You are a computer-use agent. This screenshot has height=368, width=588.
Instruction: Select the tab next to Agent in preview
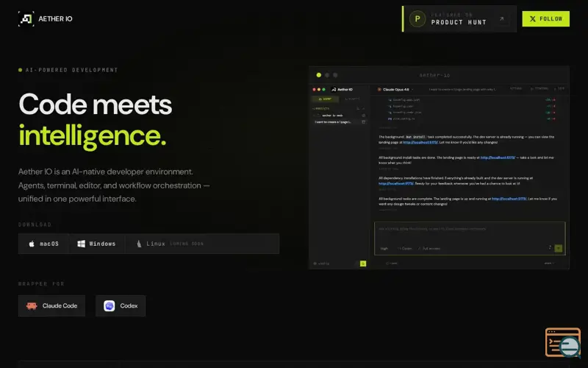tap(352, 99)
